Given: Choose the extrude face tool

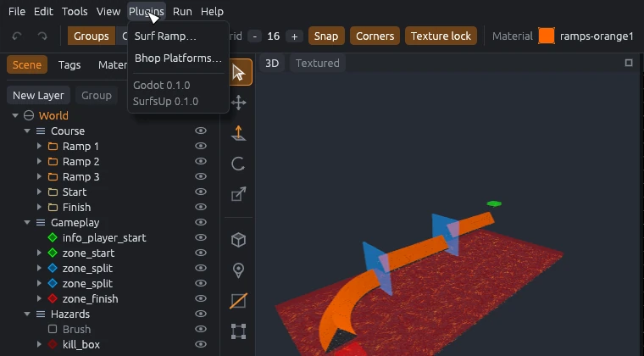Looking at the screenshot, I should pyautogui.click(x=239, y=133).
